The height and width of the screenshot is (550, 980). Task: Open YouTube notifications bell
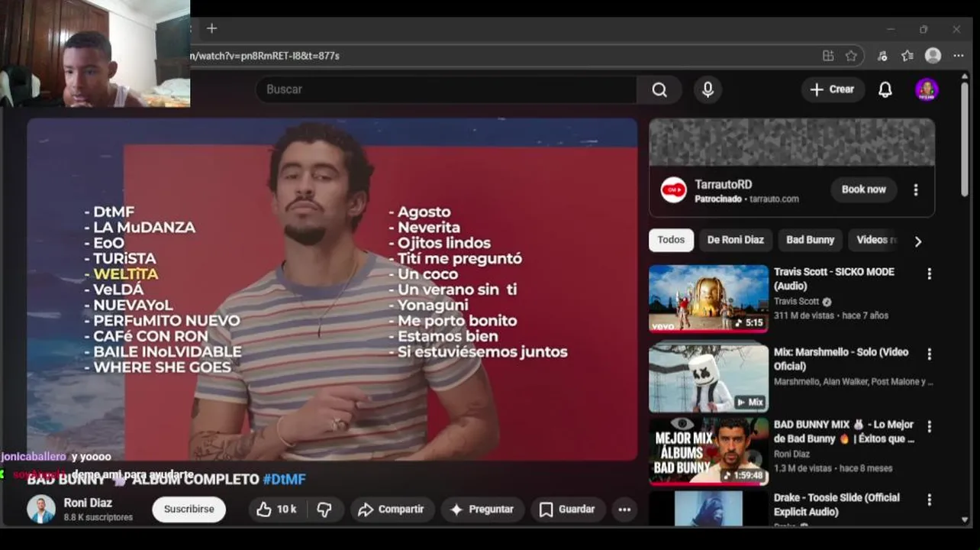click(885, 89)
